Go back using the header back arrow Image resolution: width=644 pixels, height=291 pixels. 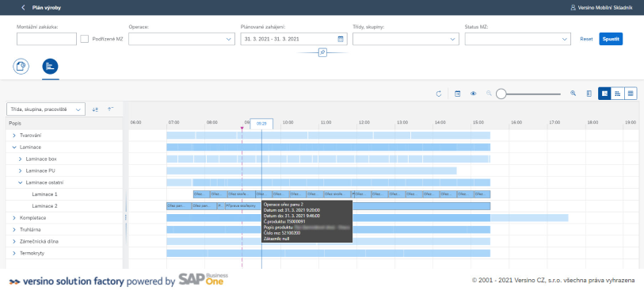pos(23,7)
